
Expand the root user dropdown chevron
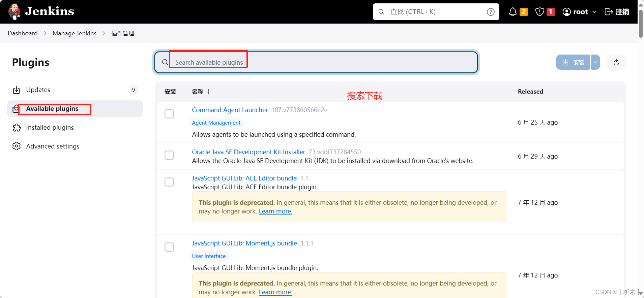tap(594, 12)
